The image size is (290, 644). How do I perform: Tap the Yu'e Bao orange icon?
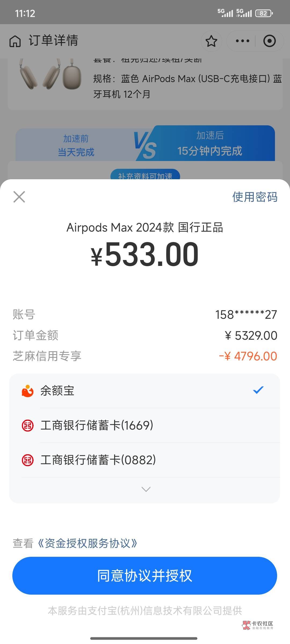coord(27,391)
